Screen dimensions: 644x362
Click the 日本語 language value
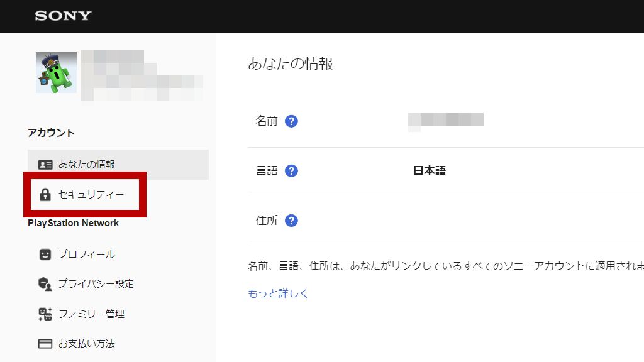click(x=429, y=171)
